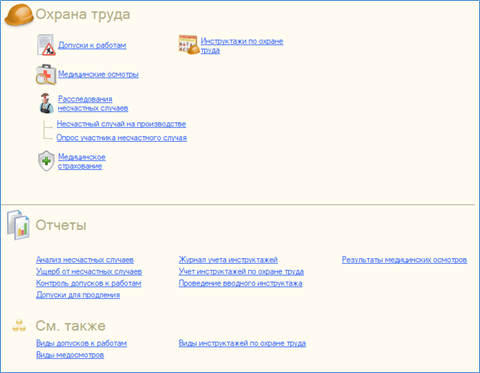Open Расследования несчастных случаев link

pyautogui.click(x=93, y=103)
